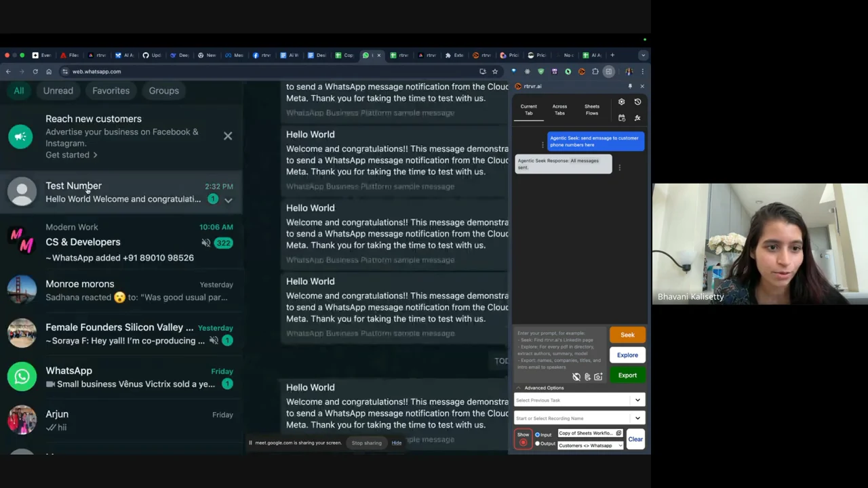The height and width of the screenshot is (488, 868).
Task: Click the orange Seek button
Action: point(627,335)
